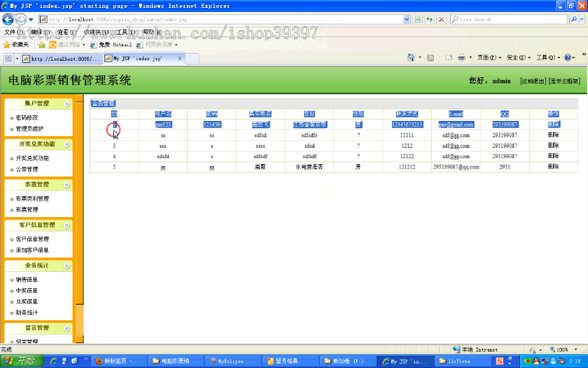Open the 销售信息 sidebar link
This screenshot has width=588, height=368.
(27, 280)
